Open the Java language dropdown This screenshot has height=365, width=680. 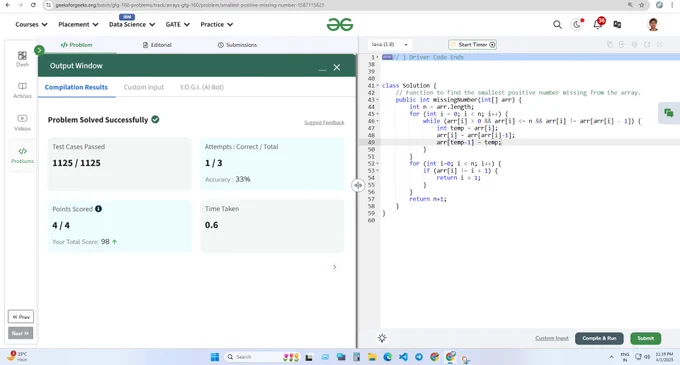[389, 45]
